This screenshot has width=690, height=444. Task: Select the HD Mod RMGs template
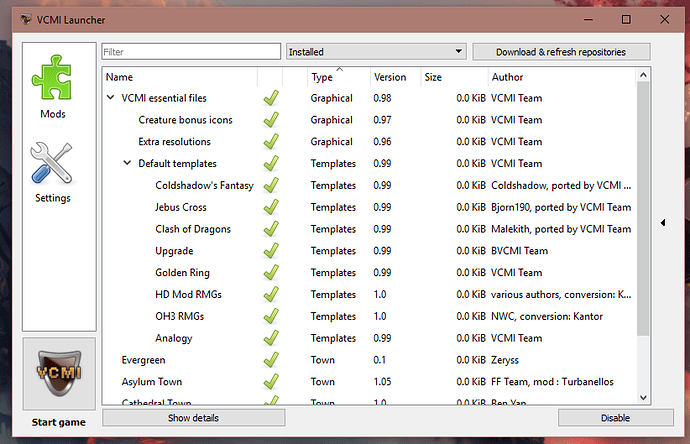pyautogui.click(x=369, y=294)
